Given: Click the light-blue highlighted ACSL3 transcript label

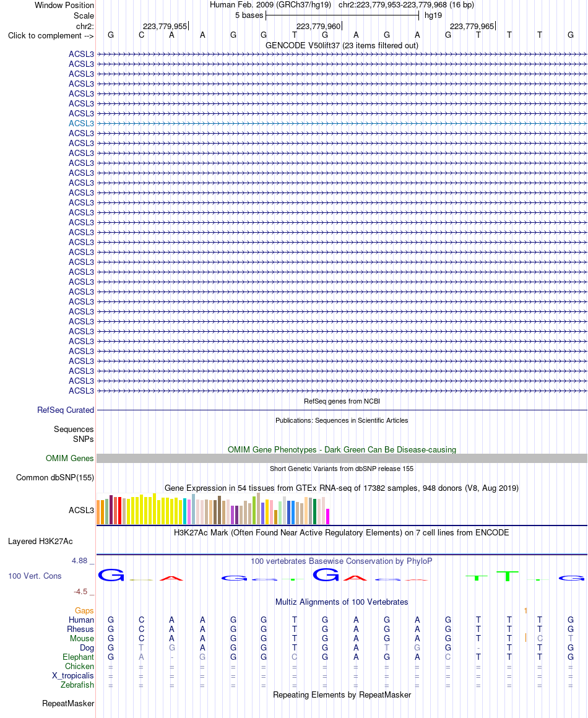Looking at the screenshot, I should click(81, 124).
